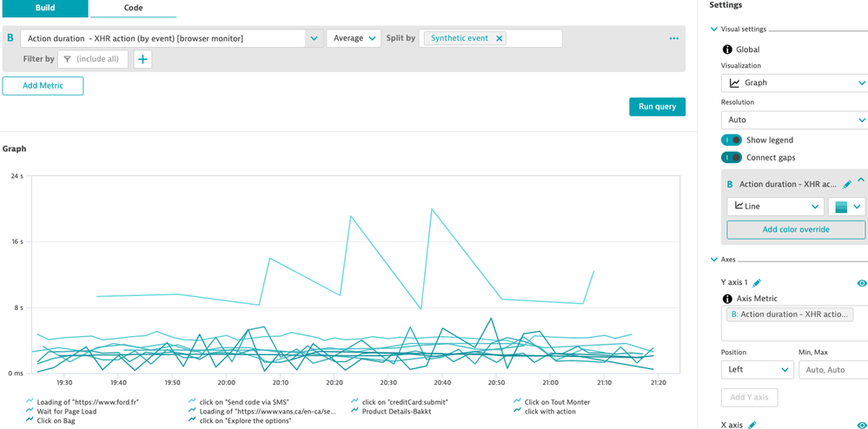The height and width of the screenshot is (429, 868).
Task: Open the Average aggregation dropdown
Action: click(x=354, y=38)
